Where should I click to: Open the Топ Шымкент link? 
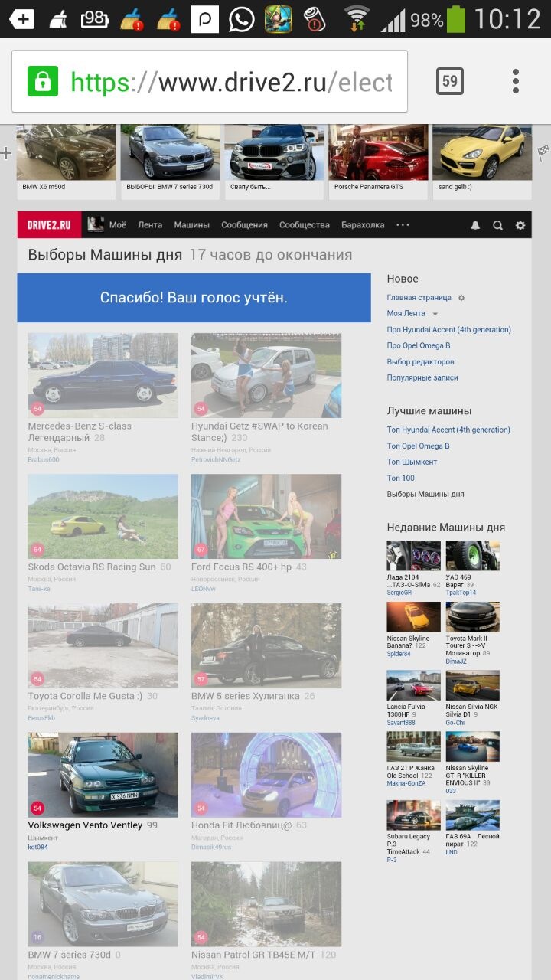tap(412, 462)
